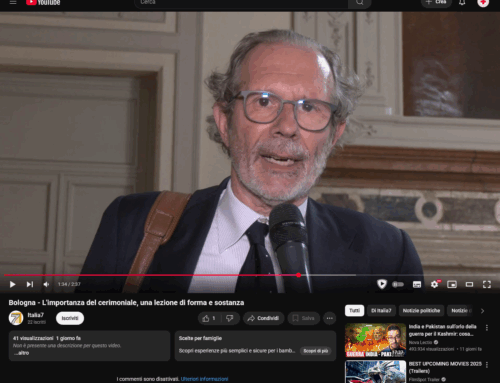500x383 pixels.
Task: Play the paused video
Action: coord(12,284)
